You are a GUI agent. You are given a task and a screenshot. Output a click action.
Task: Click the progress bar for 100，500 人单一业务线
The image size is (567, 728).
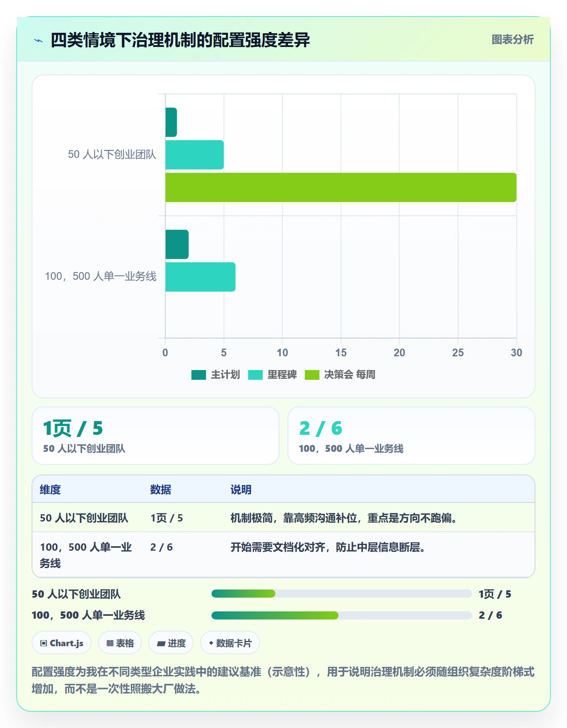coord(341,615)
